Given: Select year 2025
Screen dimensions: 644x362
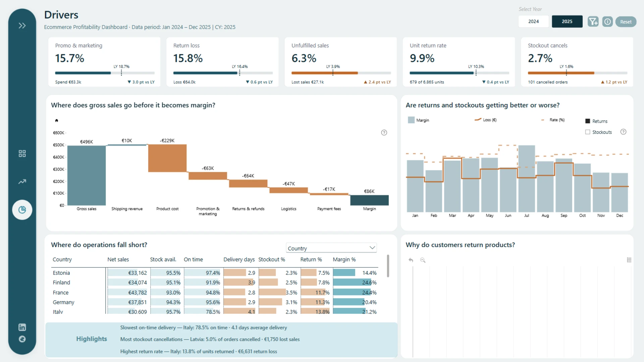Looking at the screenshot, I should tap(567, 21).
